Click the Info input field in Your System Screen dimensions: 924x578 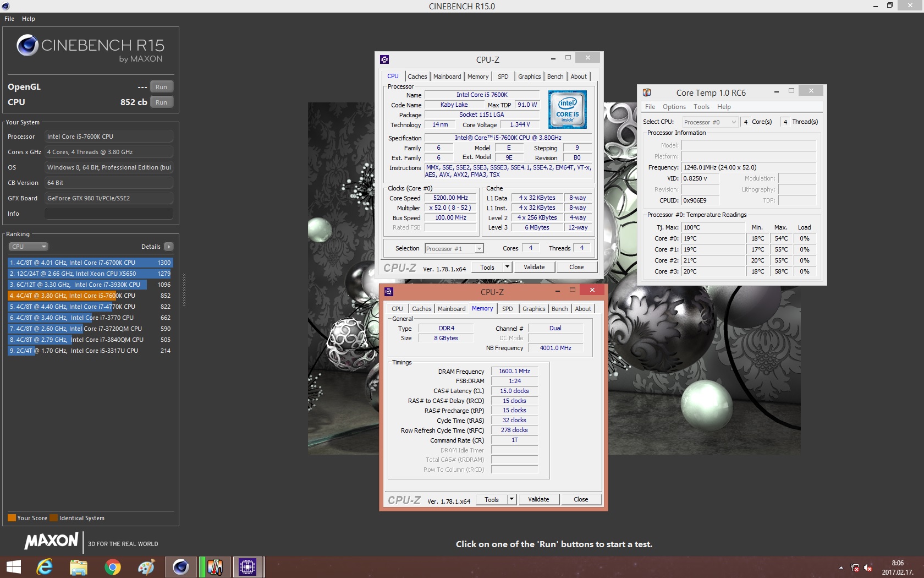(109, 214)
